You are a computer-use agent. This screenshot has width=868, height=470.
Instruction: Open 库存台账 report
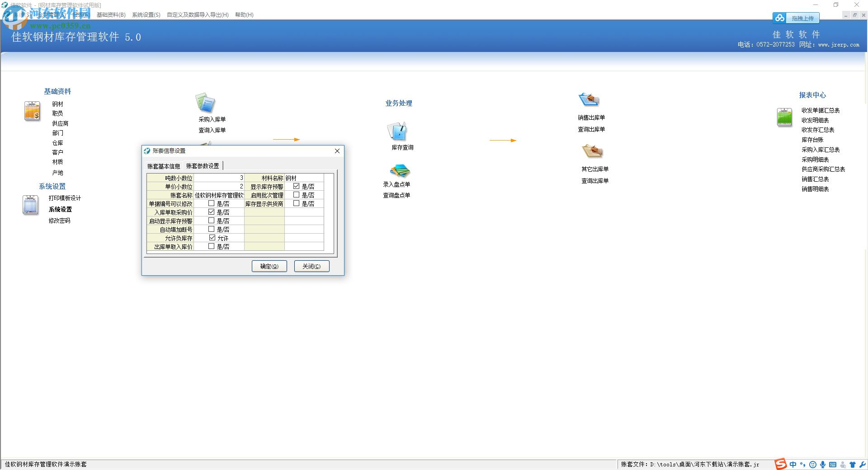pyautogui.click(x=812, y=140)
